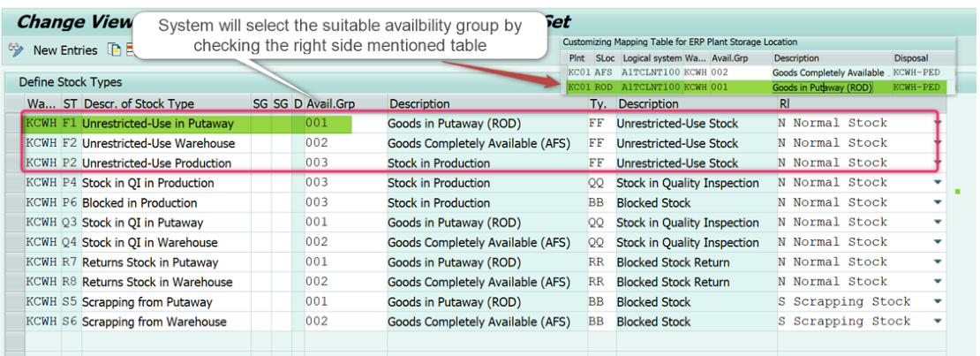The width and height of the screenshot is (980, 356).
Task: Select the row selector for S6 stock type
Action: 14,322
